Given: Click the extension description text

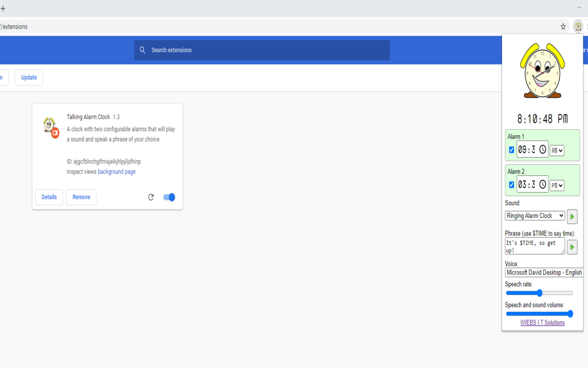Looking at the screenshot, I should click(121, 134).
